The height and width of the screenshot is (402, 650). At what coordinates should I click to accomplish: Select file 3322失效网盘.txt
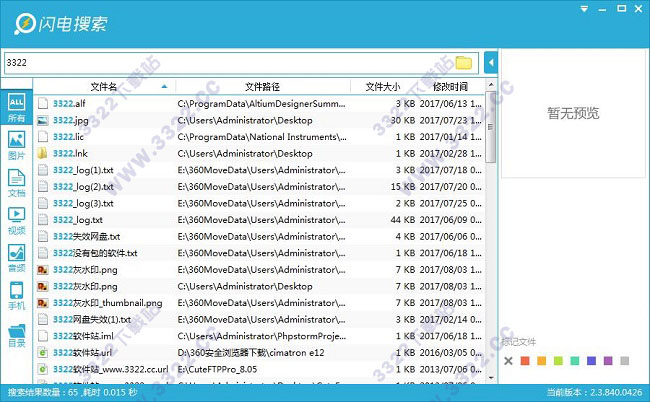point(86,236)
